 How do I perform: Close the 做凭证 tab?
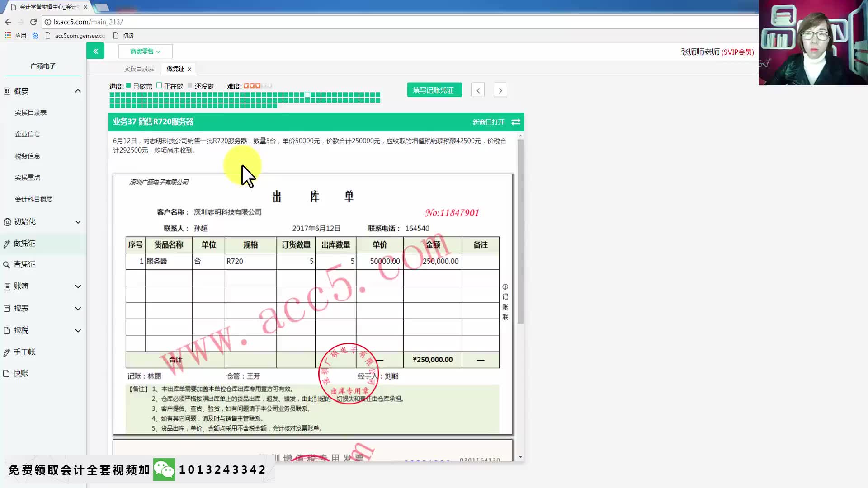(189, 69)
